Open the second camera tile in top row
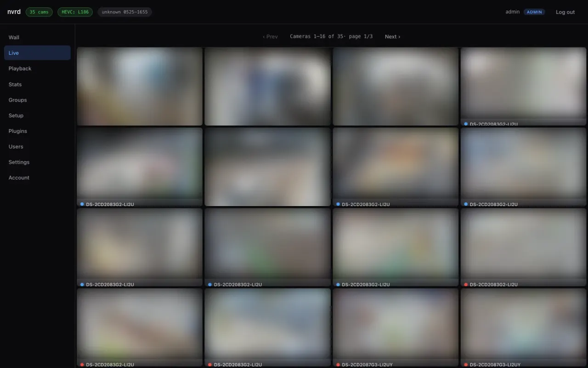The height and width of the screenshot is (368, 588). (268, 86)
